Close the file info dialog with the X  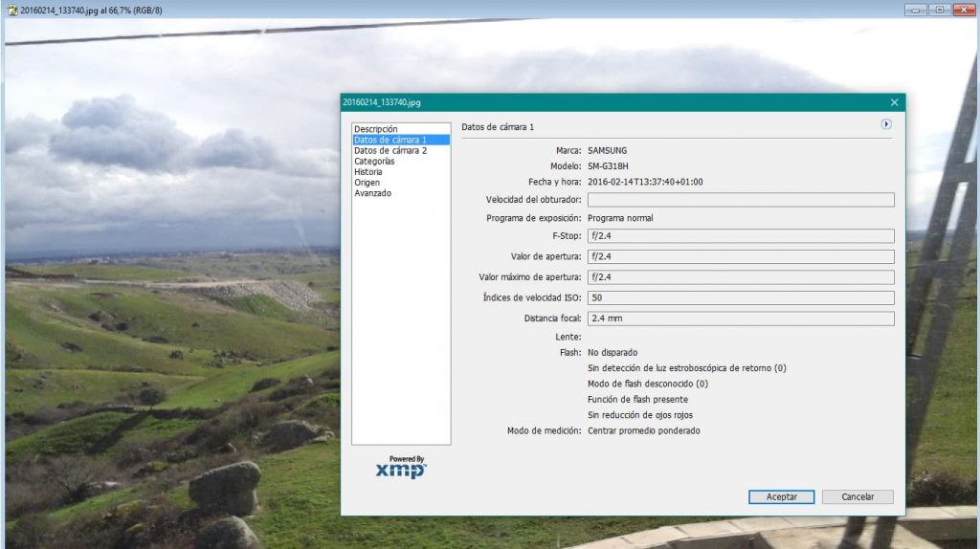coord(894,102)
